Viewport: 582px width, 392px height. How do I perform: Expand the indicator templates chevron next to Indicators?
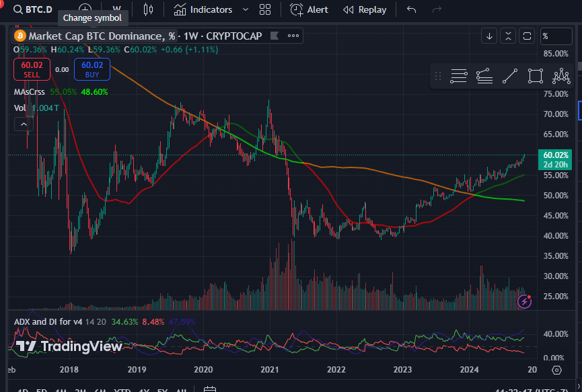coord(246,9)
